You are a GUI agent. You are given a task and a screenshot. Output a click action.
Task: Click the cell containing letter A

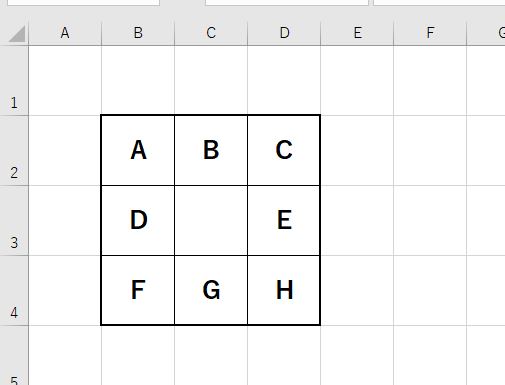(x=138, y=150)
